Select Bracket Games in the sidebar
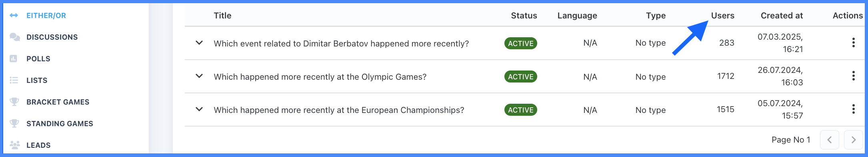Image resolution: width=868 pixels, height=157 pixels. coord(58,102)
